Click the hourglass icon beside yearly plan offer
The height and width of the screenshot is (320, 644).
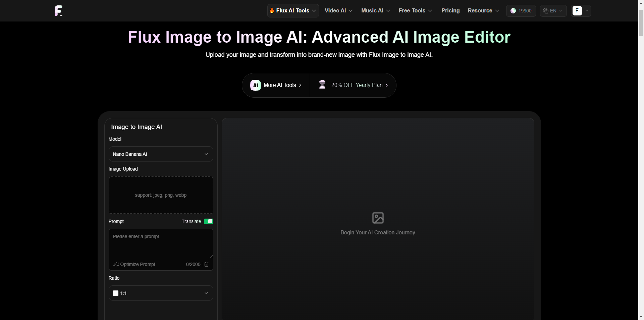pyautogui.click(x=322, y=85)
